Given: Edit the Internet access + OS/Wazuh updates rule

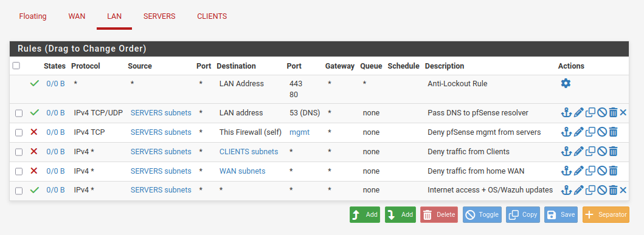Looking at the screenshot, I should (578, 190).
